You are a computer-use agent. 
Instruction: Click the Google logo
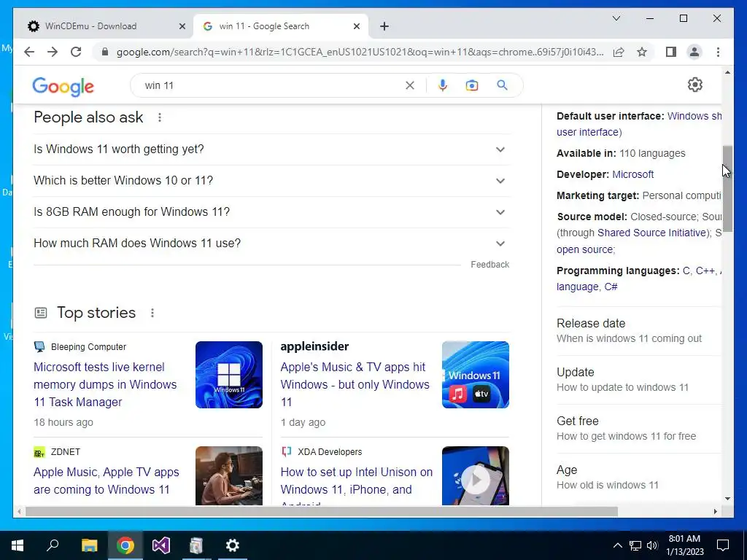coord(63,86)
